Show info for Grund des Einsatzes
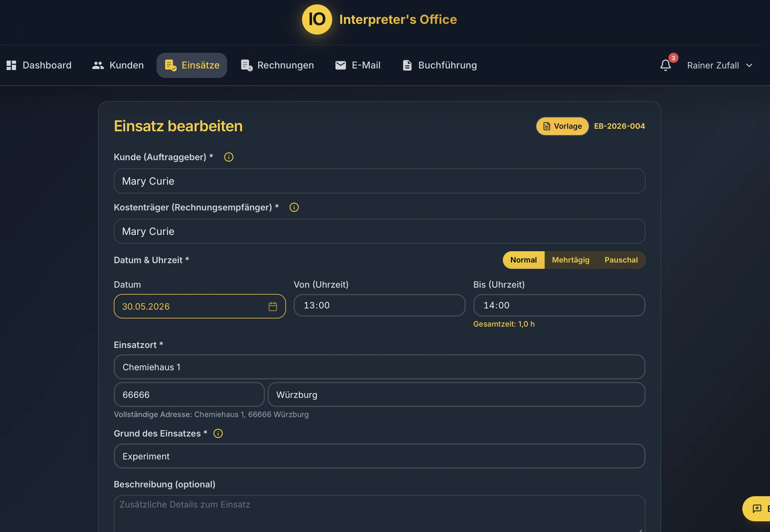770x532 pixels. click(218, 434)
